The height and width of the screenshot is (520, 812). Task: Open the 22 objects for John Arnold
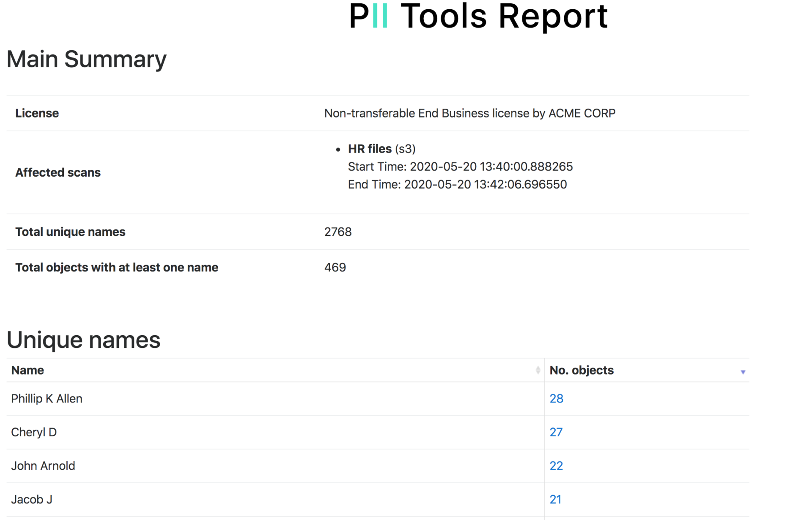click(556, 465)
